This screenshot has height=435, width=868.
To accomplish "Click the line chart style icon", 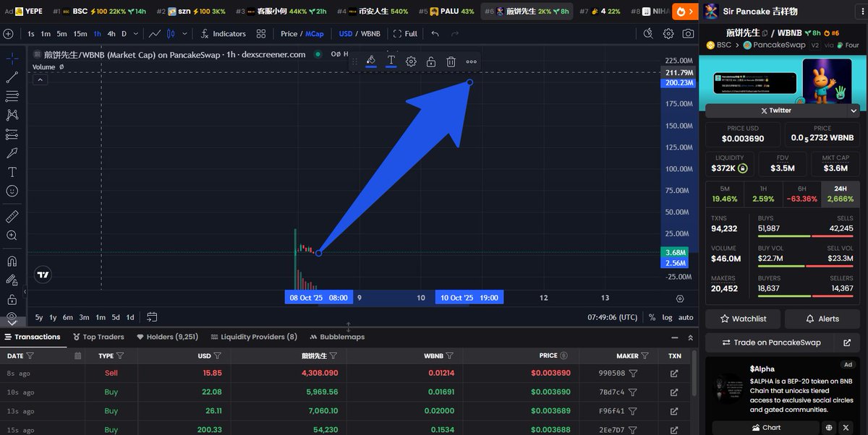I will [154, 34].
